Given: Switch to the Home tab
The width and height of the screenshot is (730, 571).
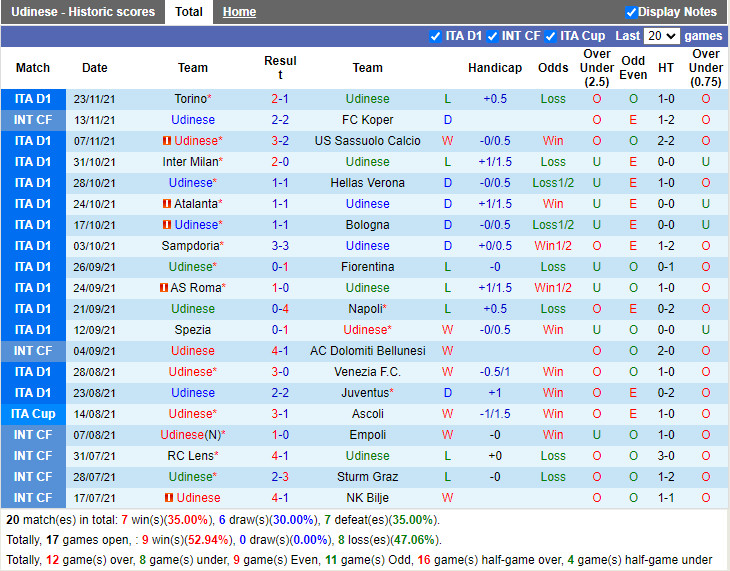Looking at the screenshot, I should pos(239,12).
